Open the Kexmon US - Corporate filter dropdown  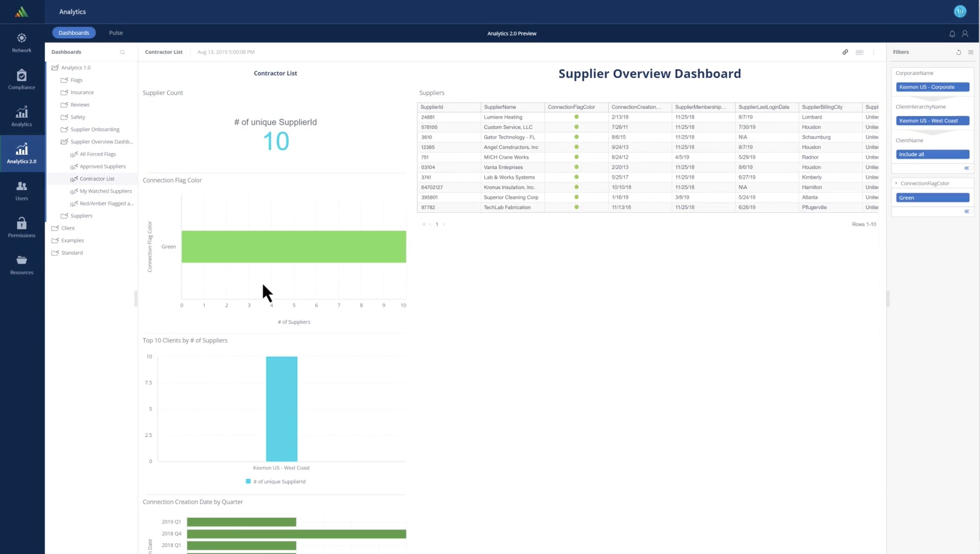[932, 87]
